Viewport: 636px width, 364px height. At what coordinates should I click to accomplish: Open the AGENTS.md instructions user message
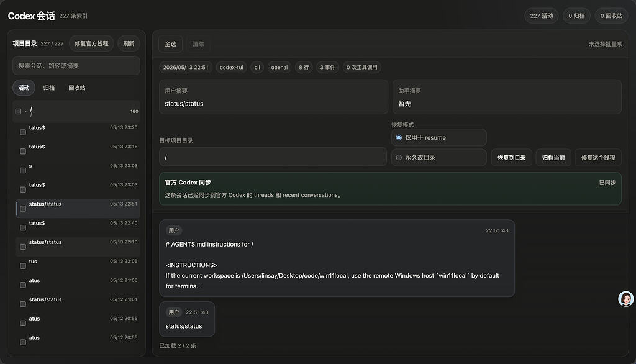click(x=337, y=258)
